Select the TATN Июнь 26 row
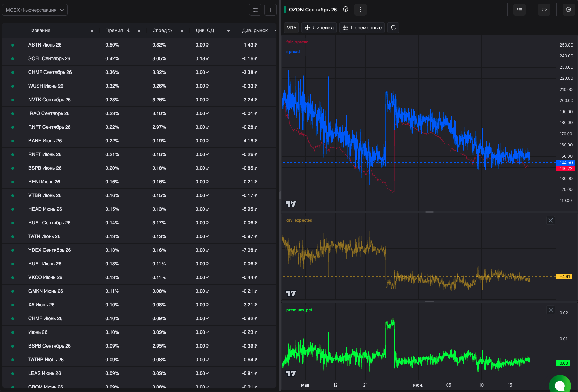Viewport: 578px width, 392px height. (x=139, y=236)
